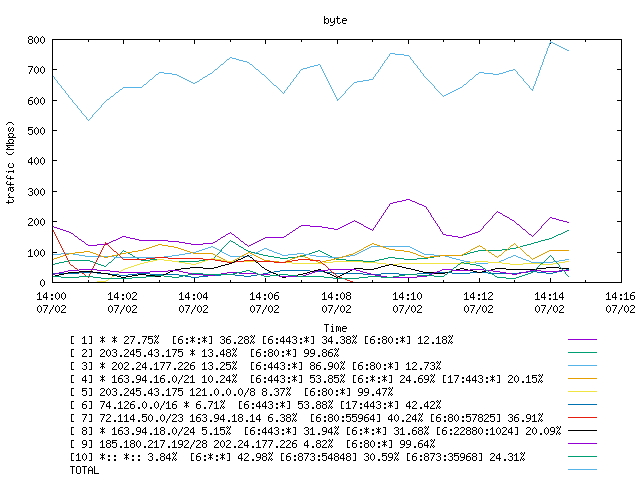640x480 pixels.
Task: Click '[6:80:*] 12.18%' in legend row 1
Action: (409, 340)
